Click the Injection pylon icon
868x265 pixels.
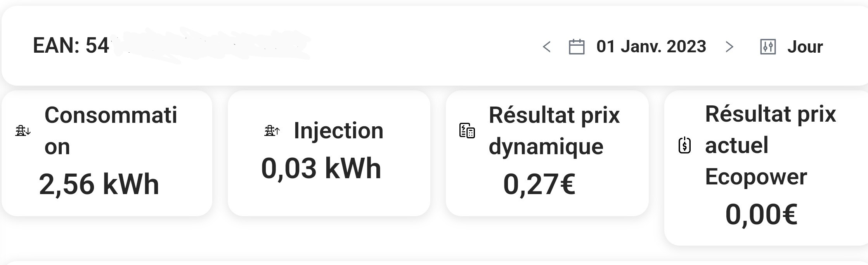pos(272,131)
